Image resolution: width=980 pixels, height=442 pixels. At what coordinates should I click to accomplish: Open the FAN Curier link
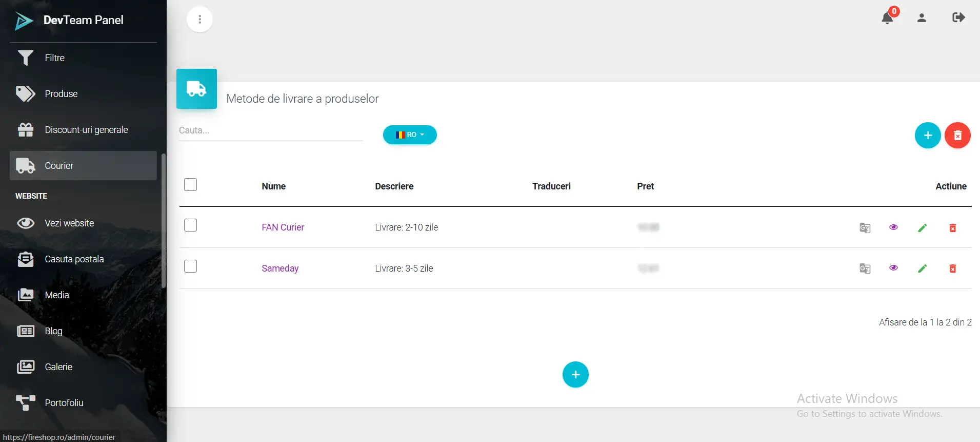click(283, 227)
